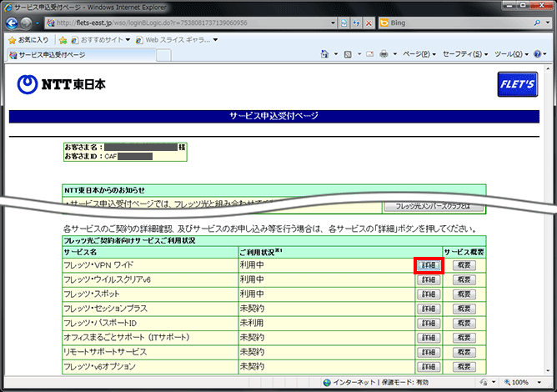Open 詳細 for リモートサポートサービス
Screen dimensions: 557x392
coord(429,352)
